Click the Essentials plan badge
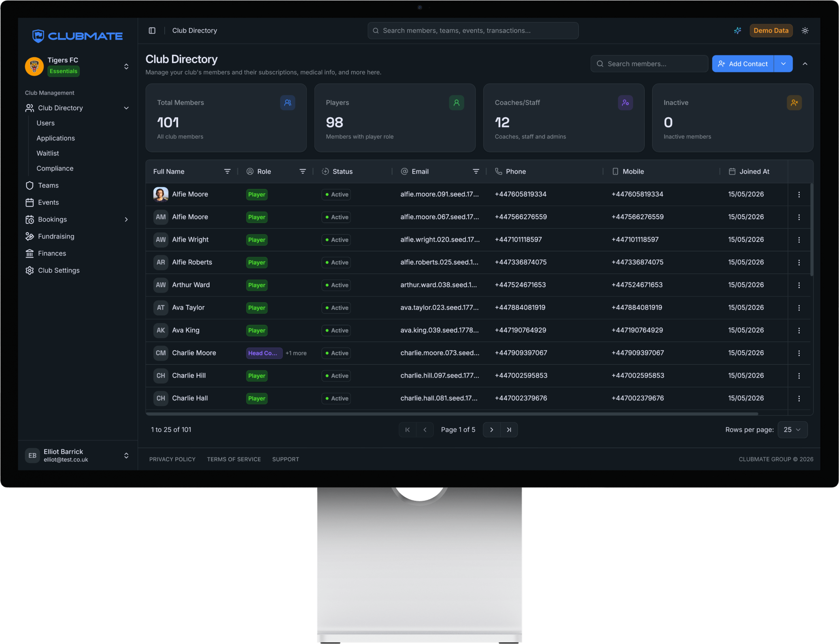 [x=64, y=72]
